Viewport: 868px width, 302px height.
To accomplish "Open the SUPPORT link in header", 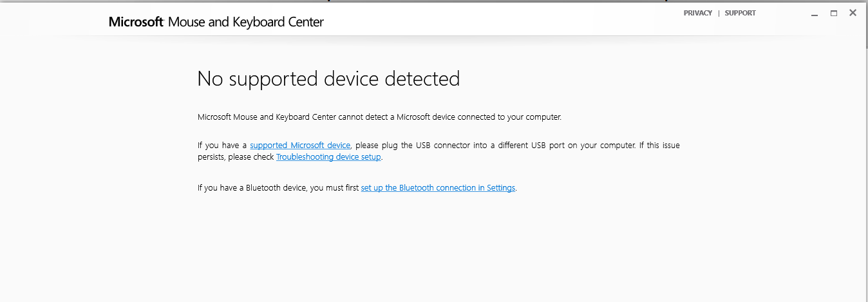I will click(740, 13).
